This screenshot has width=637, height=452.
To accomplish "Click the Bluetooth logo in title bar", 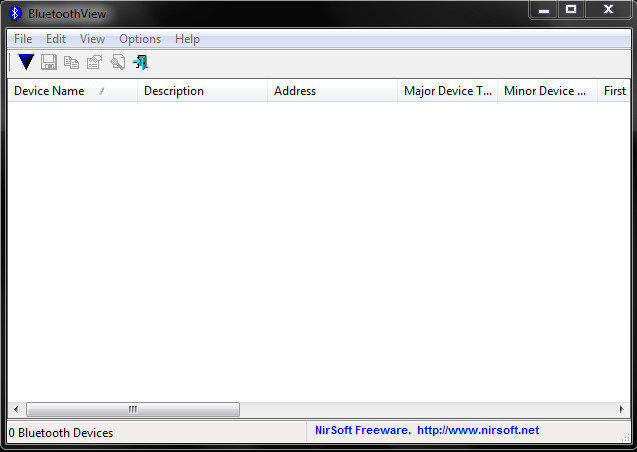I will pos(15,13).
